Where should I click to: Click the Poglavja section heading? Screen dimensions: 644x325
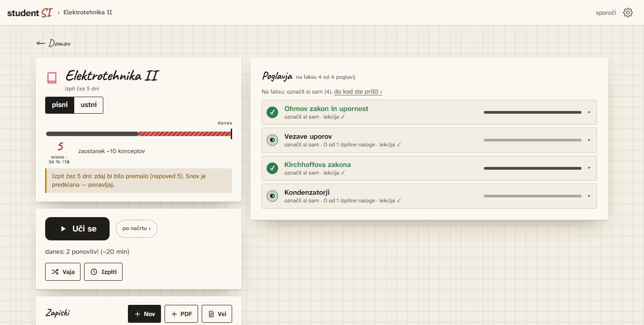tap(277, 76)
